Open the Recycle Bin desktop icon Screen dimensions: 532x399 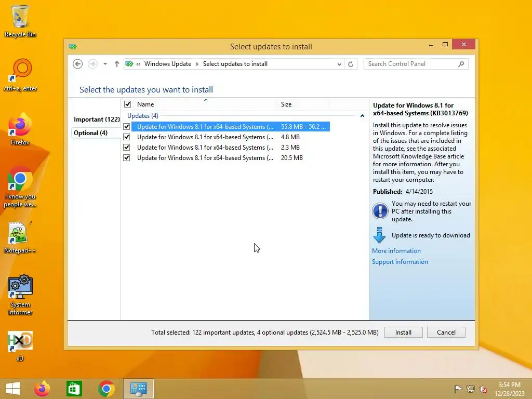(x=20, y=21)
